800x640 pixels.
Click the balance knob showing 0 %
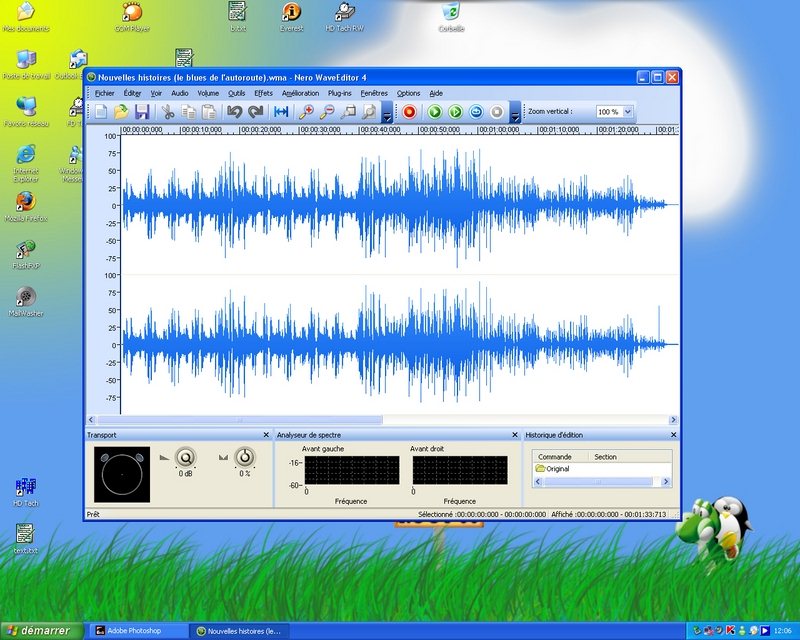click(245, 458)
